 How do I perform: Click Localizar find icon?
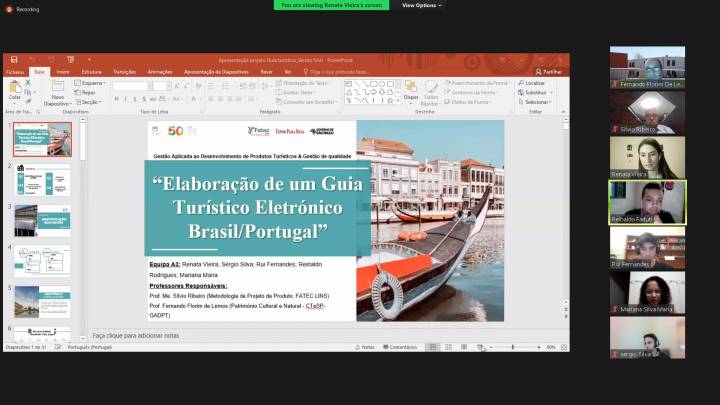(532, 83)
